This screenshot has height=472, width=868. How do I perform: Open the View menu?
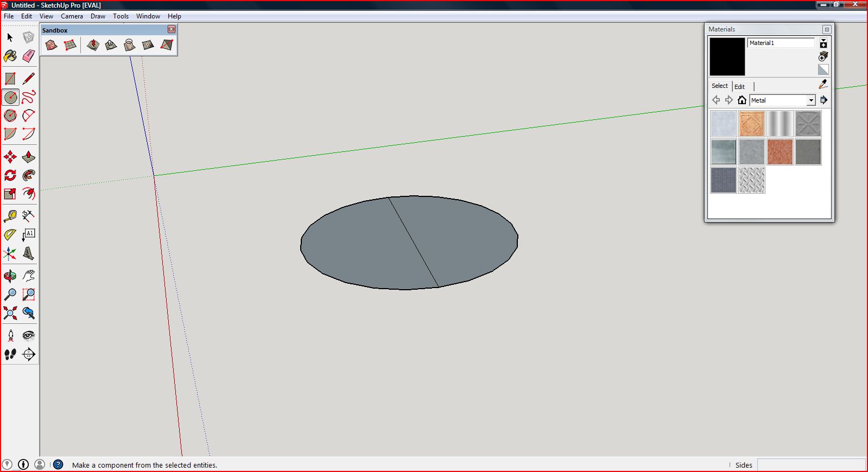click(46, 16)
